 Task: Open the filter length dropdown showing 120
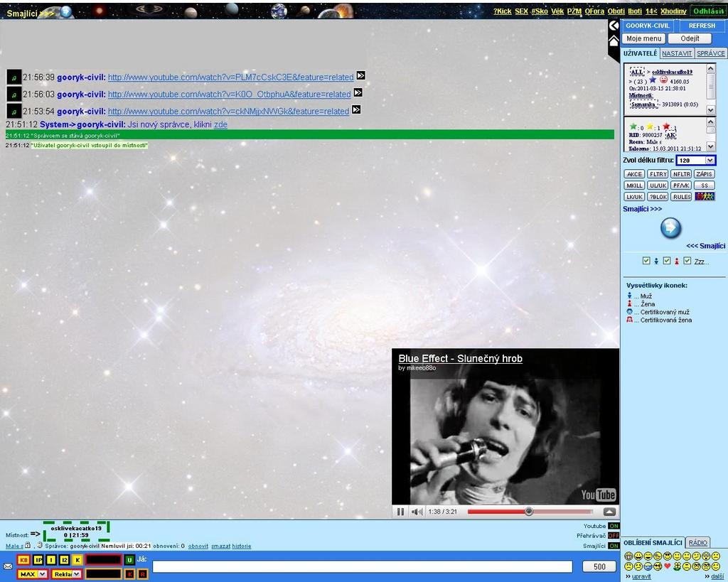click(695, 160)
